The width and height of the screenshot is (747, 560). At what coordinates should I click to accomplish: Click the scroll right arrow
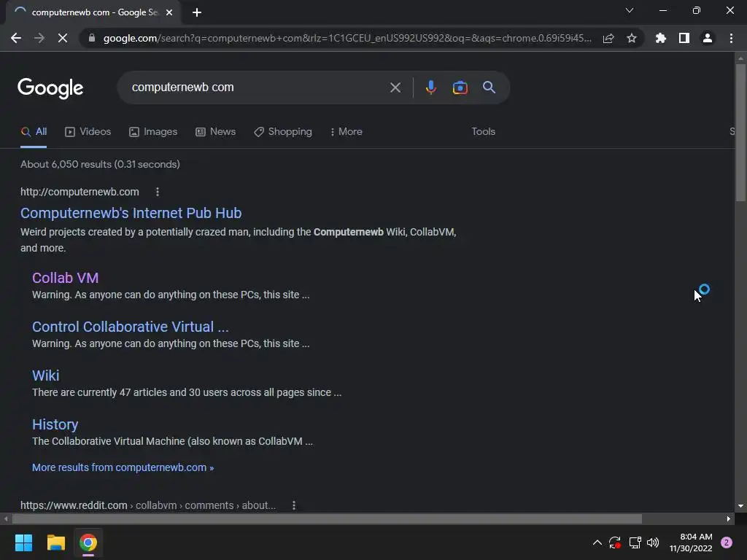click(x=729, y=518)
